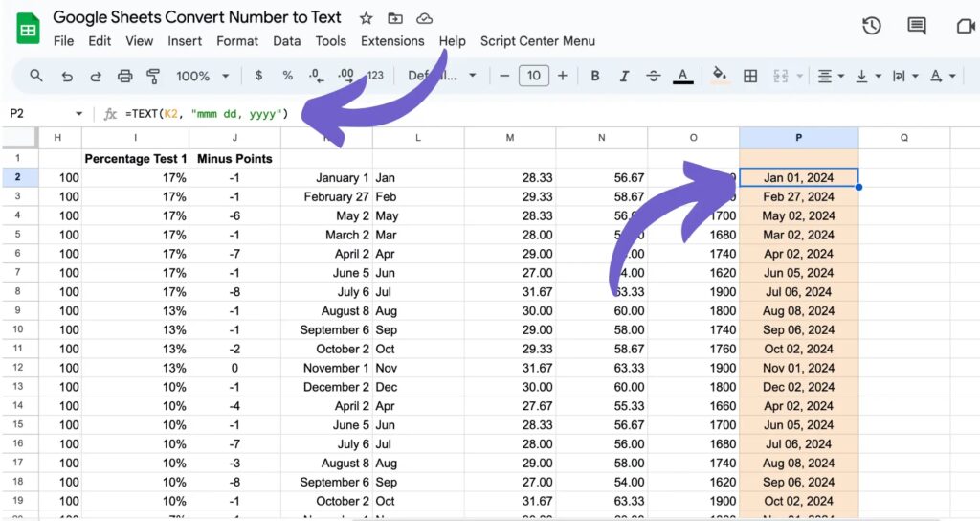Viewport: 980px width, 521px height.
Task: Increase font size with plus button
Action: [563, 76]
